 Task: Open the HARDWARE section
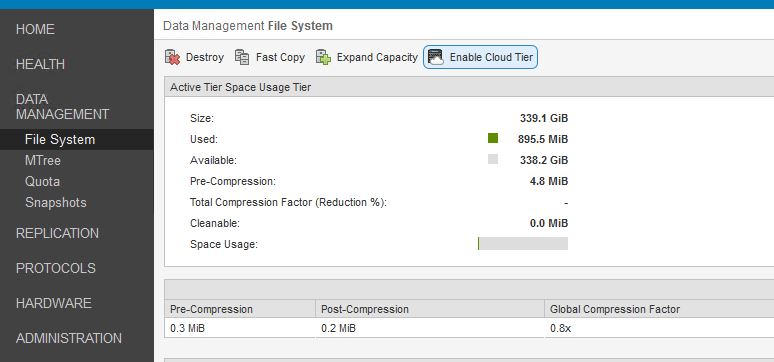54,303
